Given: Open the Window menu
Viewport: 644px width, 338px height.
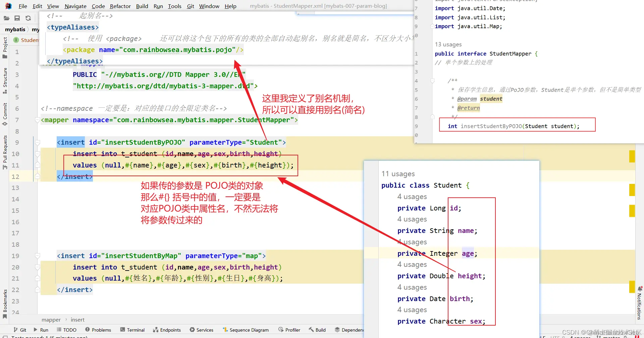Looking at the screenshot, I should [x=209, y=6].
